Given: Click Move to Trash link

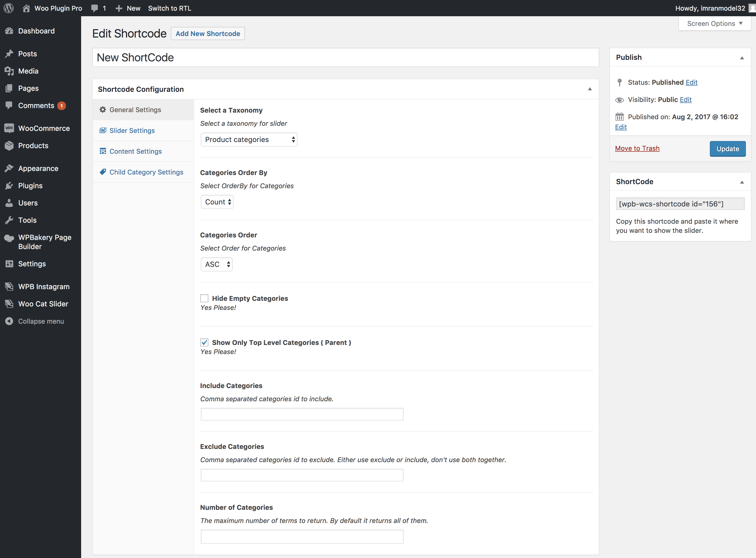Looking at the screenshot, I should pos(637,148).
